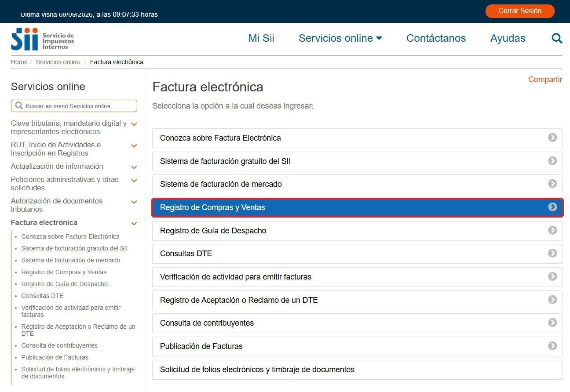Expand Peticiones administrativas y otras solicitudes
This screenshot has height=392, width=570.
[x=134, y=181]
